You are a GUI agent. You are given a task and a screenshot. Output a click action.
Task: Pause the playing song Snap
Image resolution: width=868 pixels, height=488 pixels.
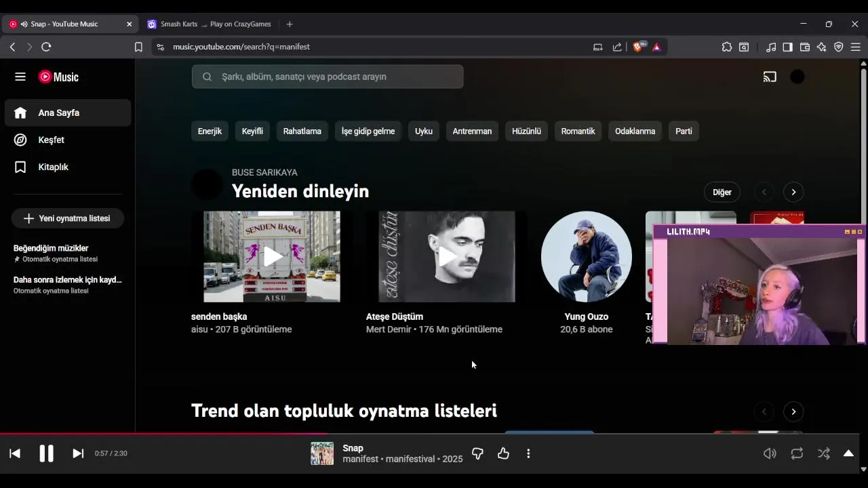[x=46, y=453]
